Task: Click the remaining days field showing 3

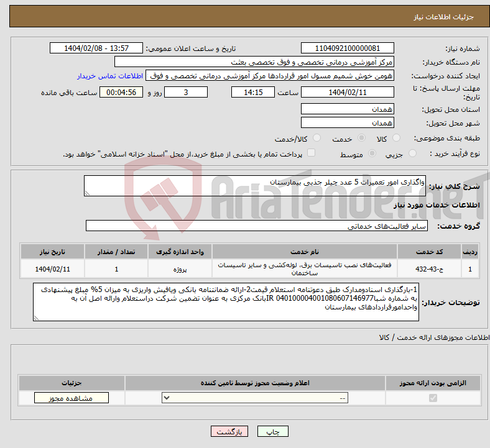Action: point(186,92)
